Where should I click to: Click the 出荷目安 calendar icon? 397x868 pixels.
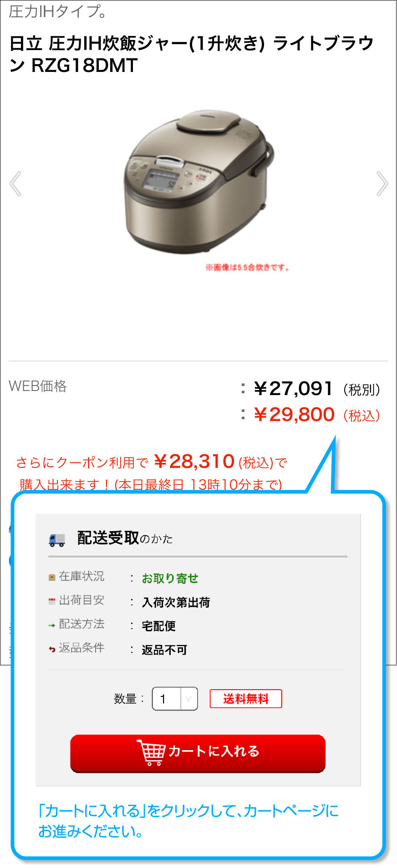click(52, 601)
